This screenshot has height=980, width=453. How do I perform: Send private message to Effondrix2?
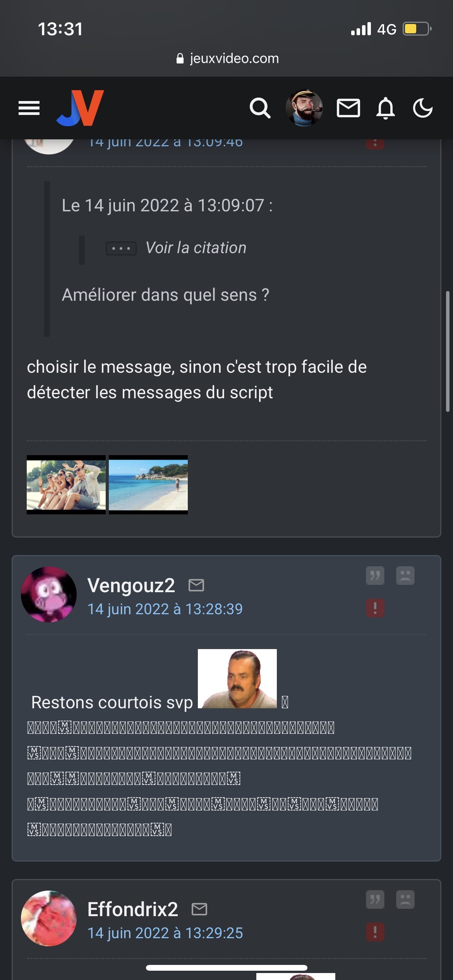(x=199, y=909)
